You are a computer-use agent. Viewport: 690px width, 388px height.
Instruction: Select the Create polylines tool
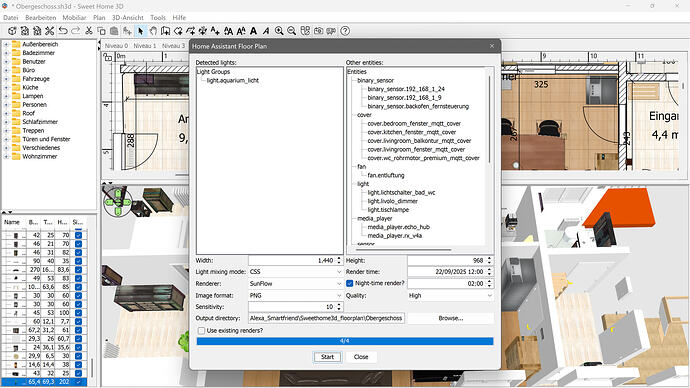point(191,31)
